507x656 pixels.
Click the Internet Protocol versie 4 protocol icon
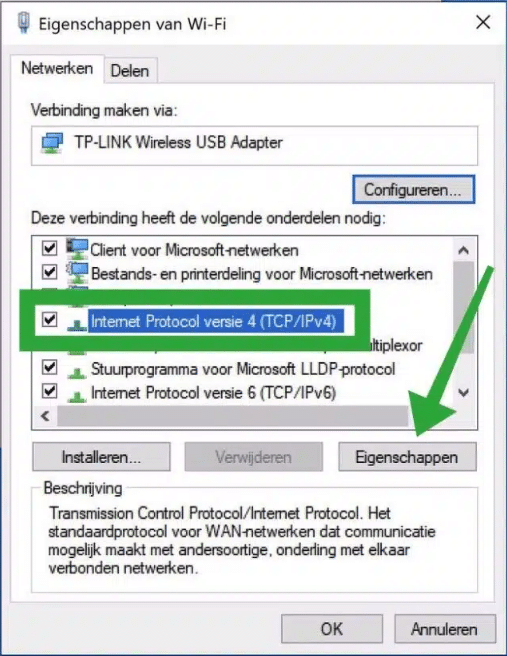(77, 324)
